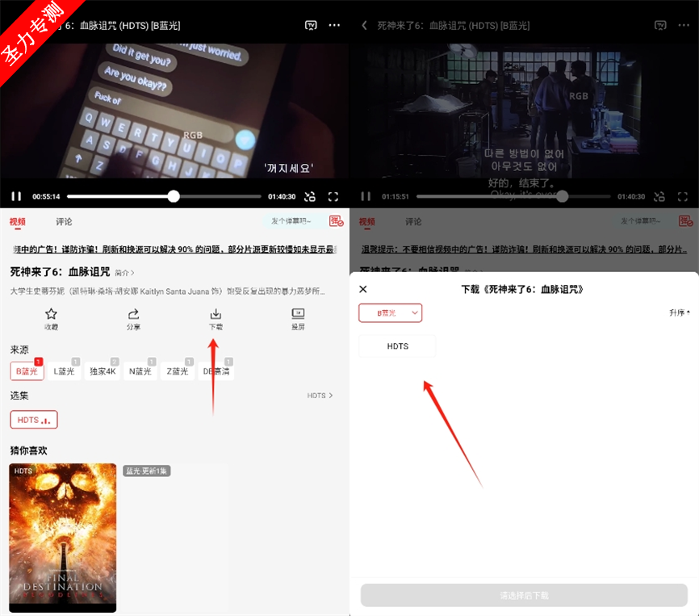
Task: Select the HDTS item in the download panel
Action: pyautogui.click(x=397, y=346)
